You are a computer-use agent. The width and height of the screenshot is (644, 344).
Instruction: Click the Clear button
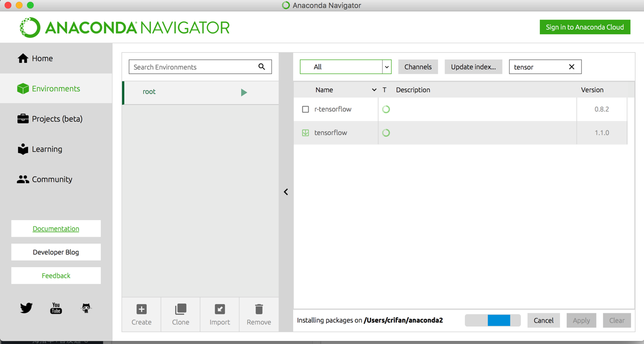[617, 320]
